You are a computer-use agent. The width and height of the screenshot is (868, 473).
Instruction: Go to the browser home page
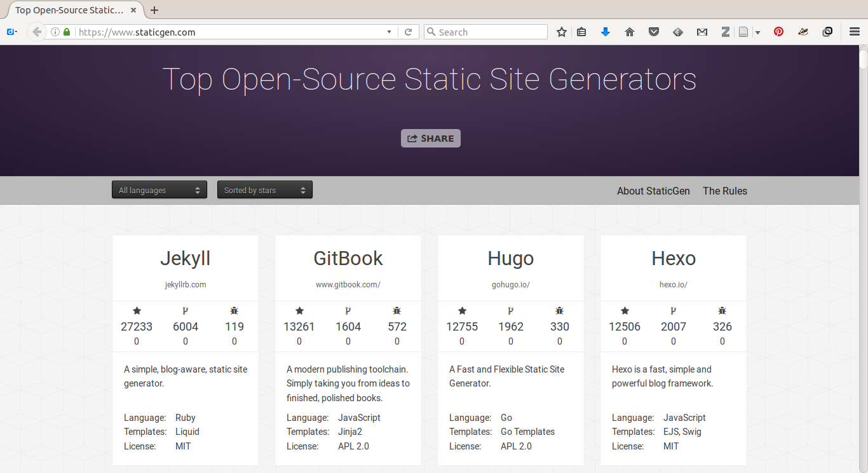point(630,32)
